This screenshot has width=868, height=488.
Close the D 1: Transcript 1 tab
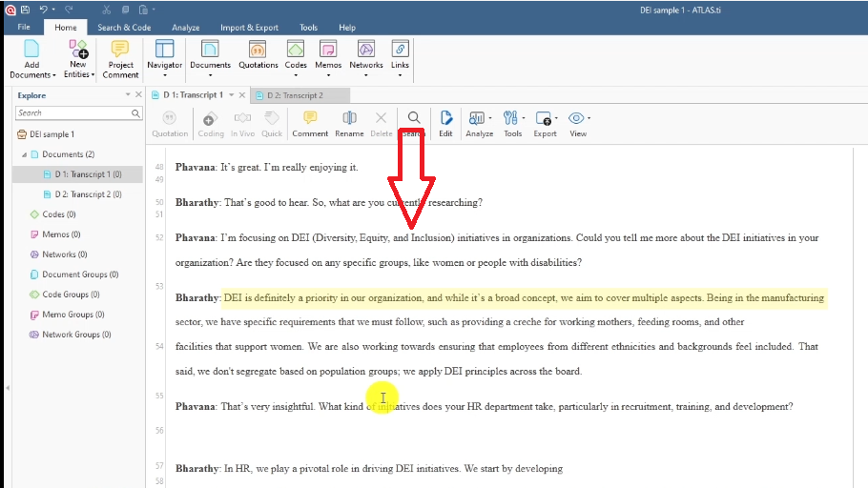(x=242, y=95)
